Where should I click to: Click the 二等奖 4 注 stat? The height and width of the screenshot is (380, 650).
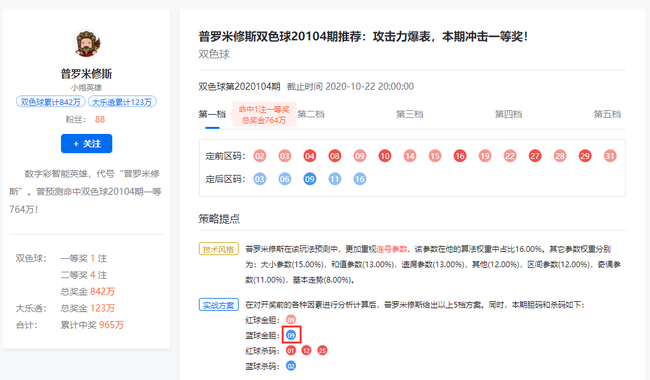[x=84, y=275]
